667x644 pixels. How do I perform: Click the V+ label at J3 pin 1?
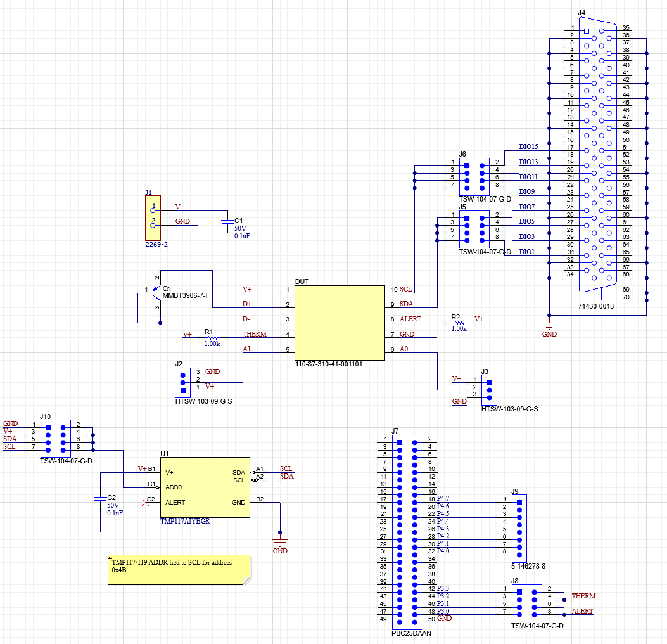click(457, 379)
